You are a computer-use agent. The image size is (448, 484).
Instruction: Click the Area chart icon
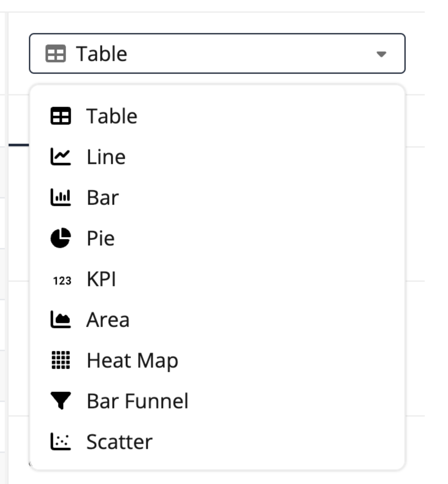pyautogui.click(x=60, y=320)
